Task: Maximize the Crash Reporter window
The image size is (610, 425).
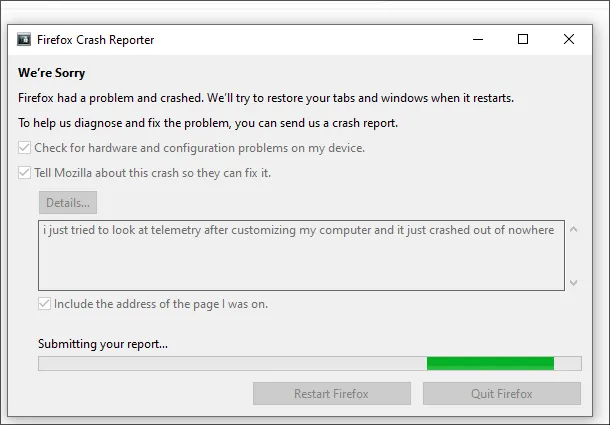Action: 523,39
